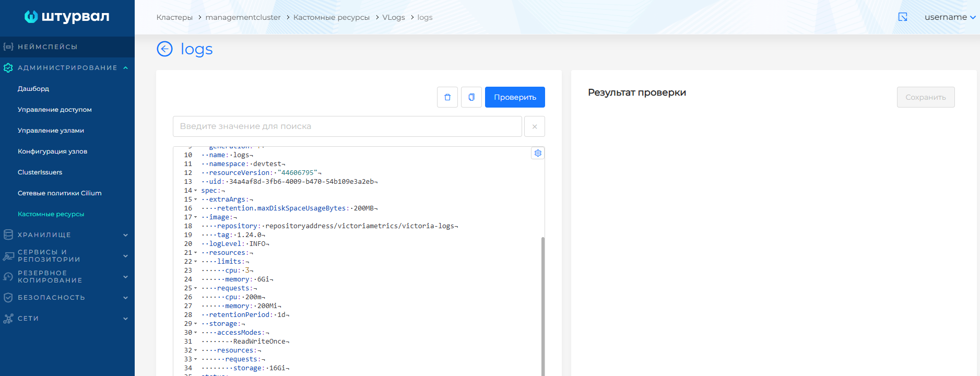Click the back arrow next to logs
This screenshot has height=376, width=980.
click(164, 49)
